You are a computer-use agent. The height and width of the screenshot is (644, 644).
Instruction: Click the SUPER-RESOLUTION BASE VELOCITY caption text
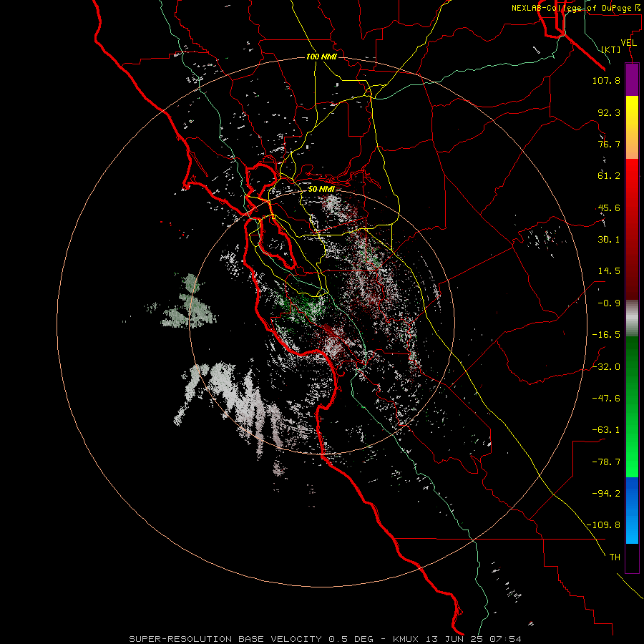pos(225,639)
